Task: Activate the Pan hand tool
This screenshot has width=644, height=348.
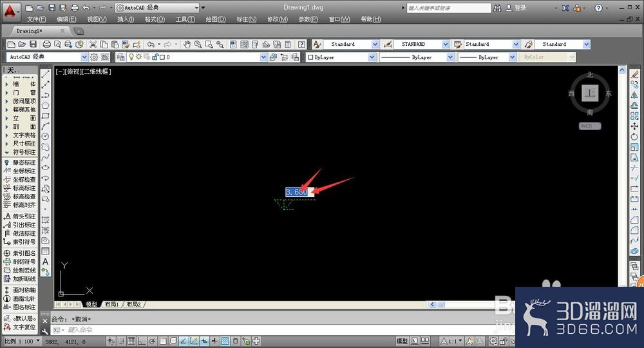Action: coord(187,44)
